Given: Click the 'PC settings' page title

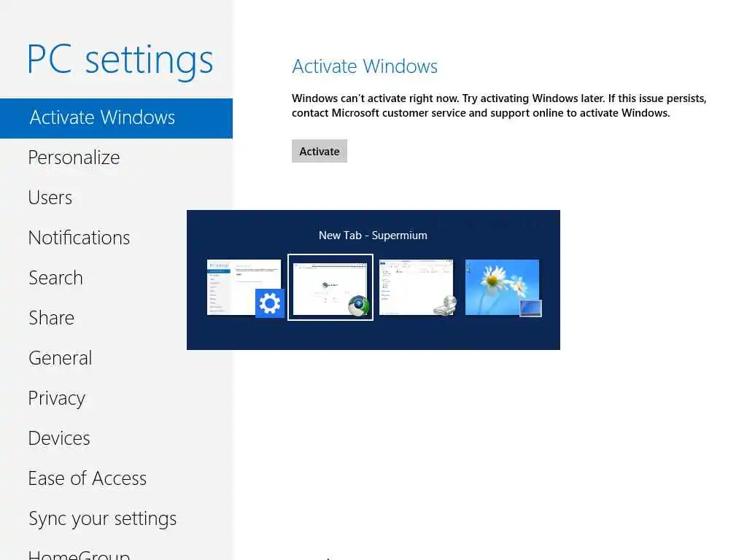Looking at the screenshot, I should [120, 61].
